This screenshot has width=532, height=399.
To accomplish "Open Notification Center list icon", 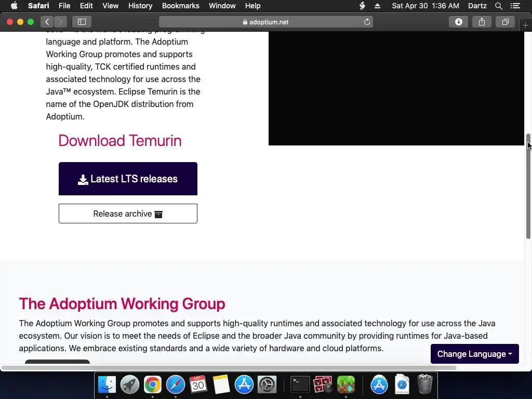I will point(515,6).
